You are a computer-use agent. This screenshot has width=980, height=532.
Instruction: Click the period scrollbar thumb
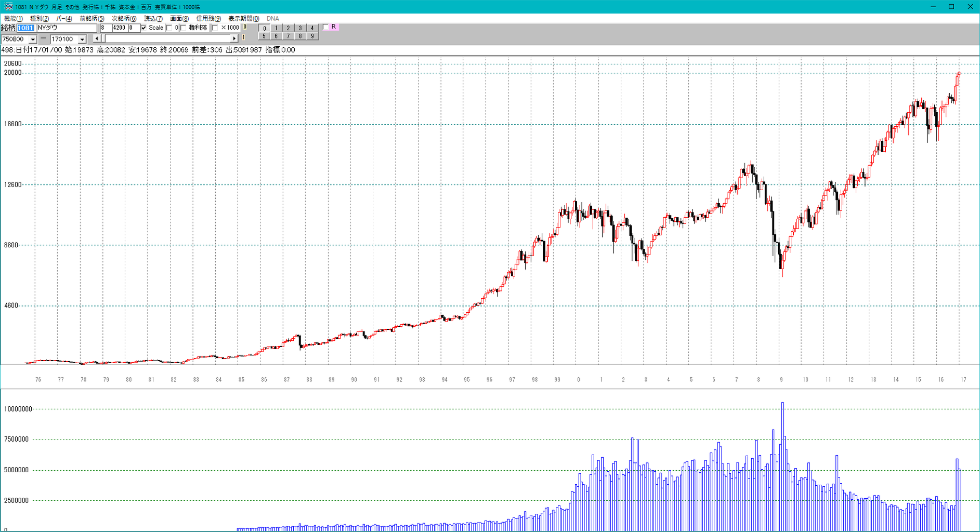102,38
